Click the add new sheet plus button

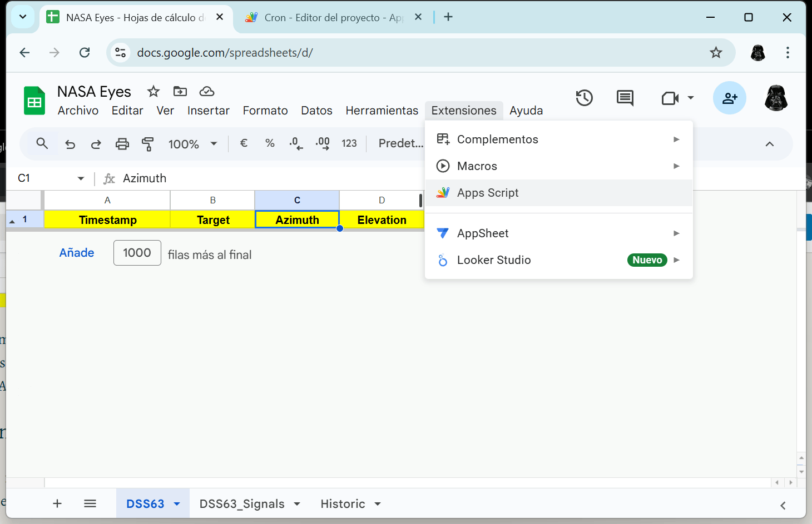[57, 504]
